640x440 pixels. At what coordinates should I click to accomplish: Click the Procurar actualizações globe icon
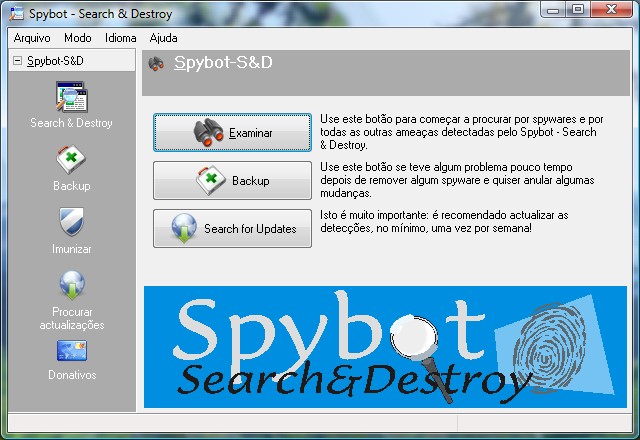72,285
